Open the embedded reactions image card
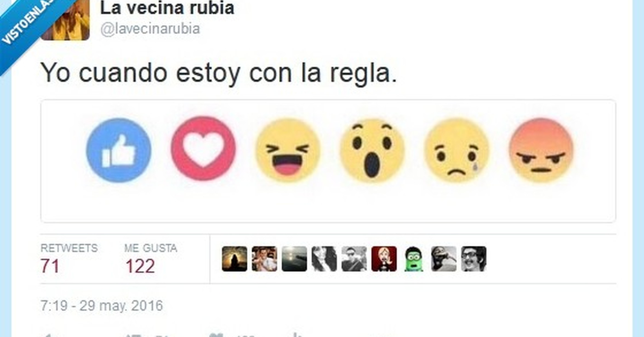This screenshot has height=337, width=644. [x=328, y=161]
